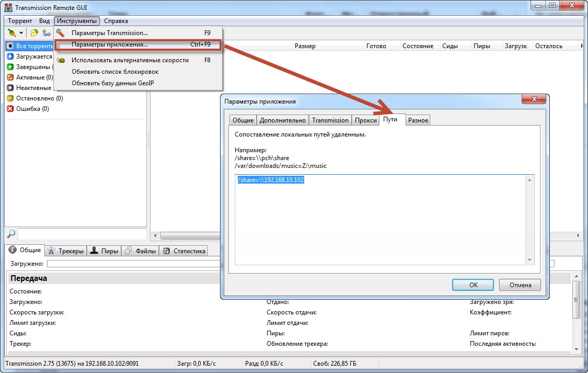Open the Статистика tab

point(184,251)
